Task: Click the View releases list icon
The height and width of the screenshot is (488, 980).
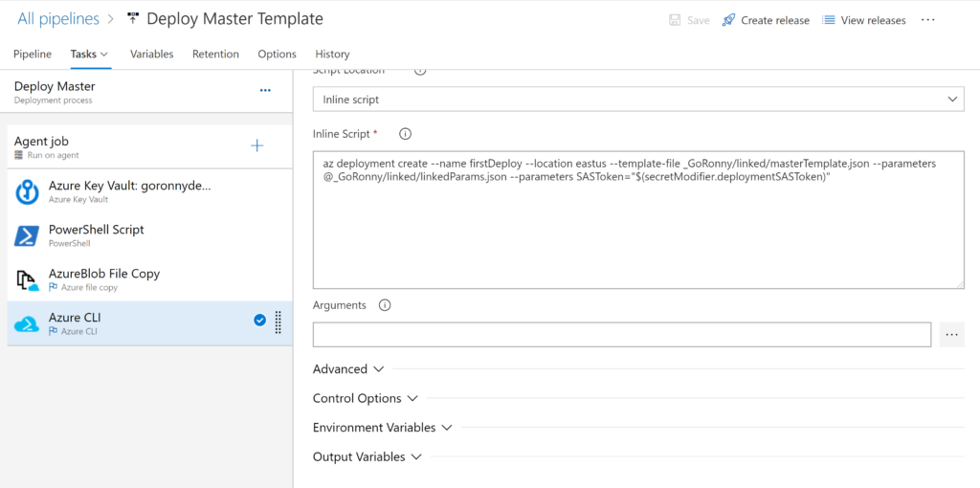Action: point(829,20)
